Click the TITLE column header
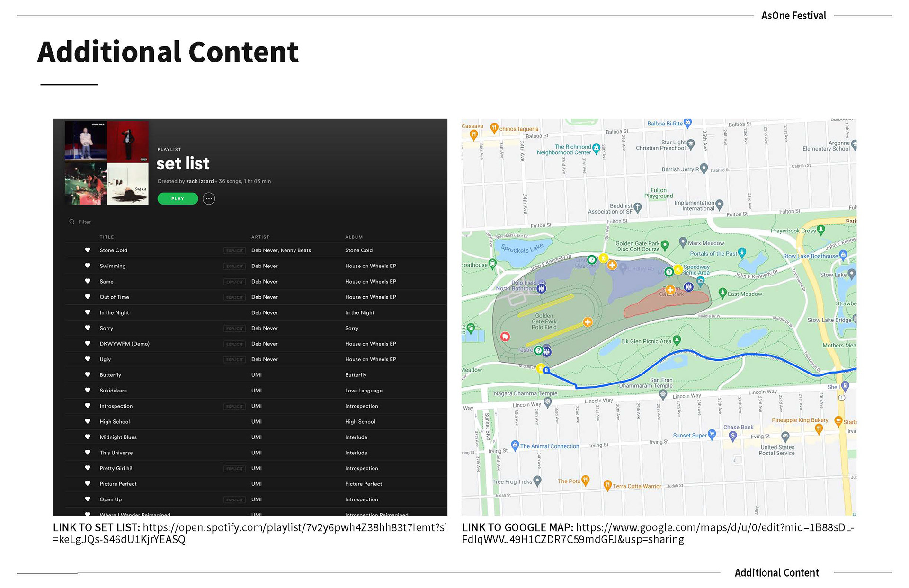Screen dimensions: 909x588 pos(107,237)
